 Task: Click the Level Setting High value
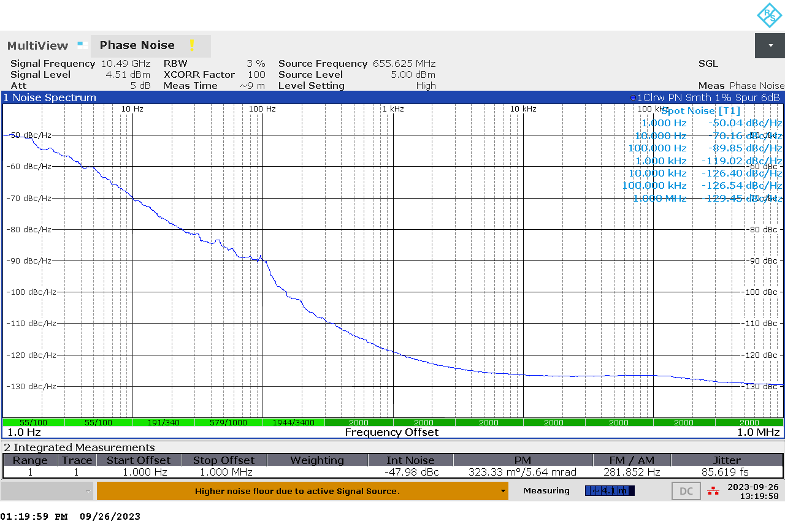426,86
